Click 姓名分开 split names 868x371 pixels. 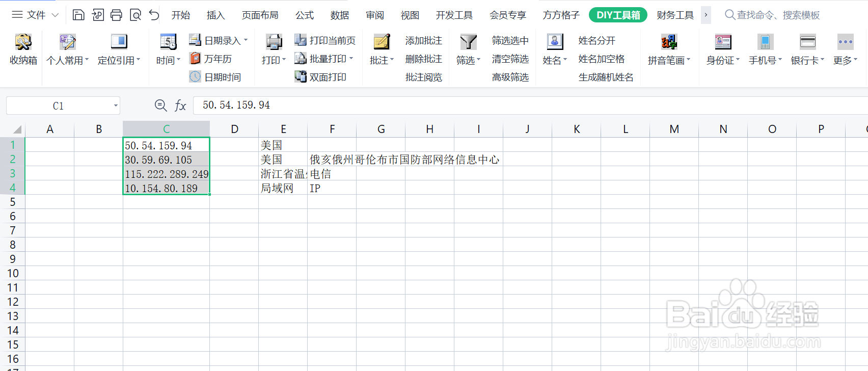pos(597,40)
